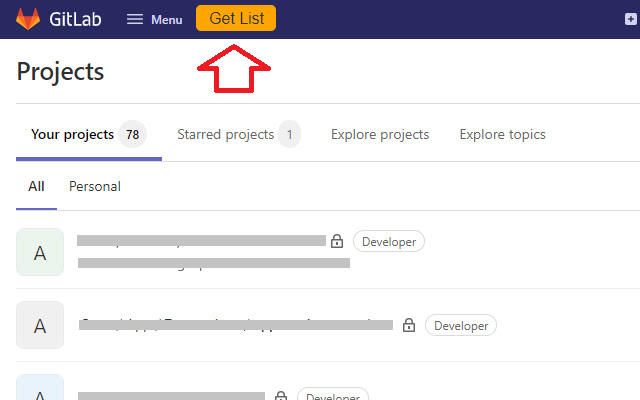Image resolution: width=640 pixels, height=400 pixels.
Task: Open the hamburger Menu icon
Action: point(135,19)
